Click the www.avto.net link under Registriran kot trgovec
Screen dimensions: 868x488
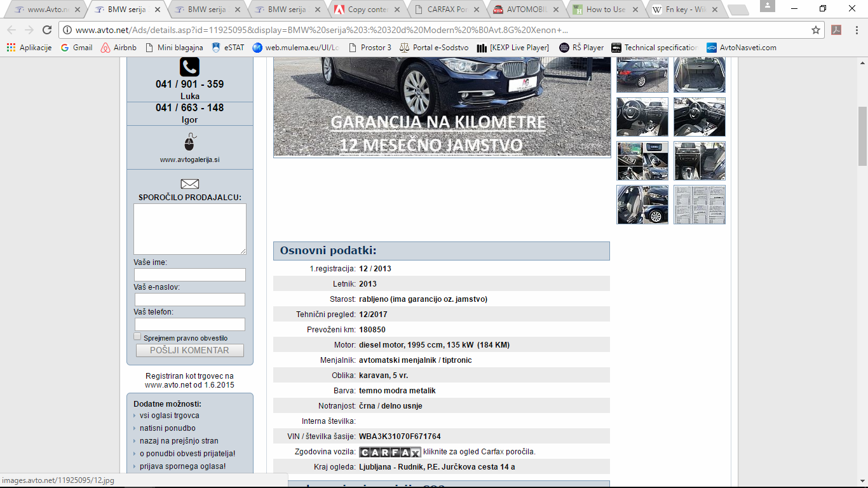click(x=168, y=385)
